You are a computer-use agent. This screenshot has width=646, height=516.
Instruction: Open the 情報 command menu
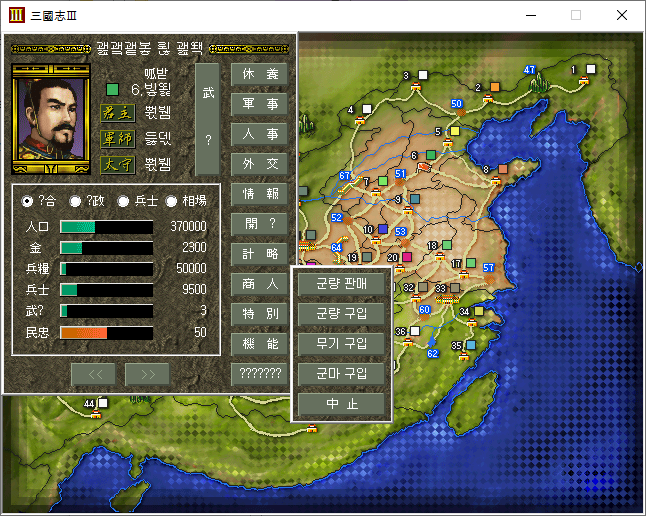tap(260, 194)
